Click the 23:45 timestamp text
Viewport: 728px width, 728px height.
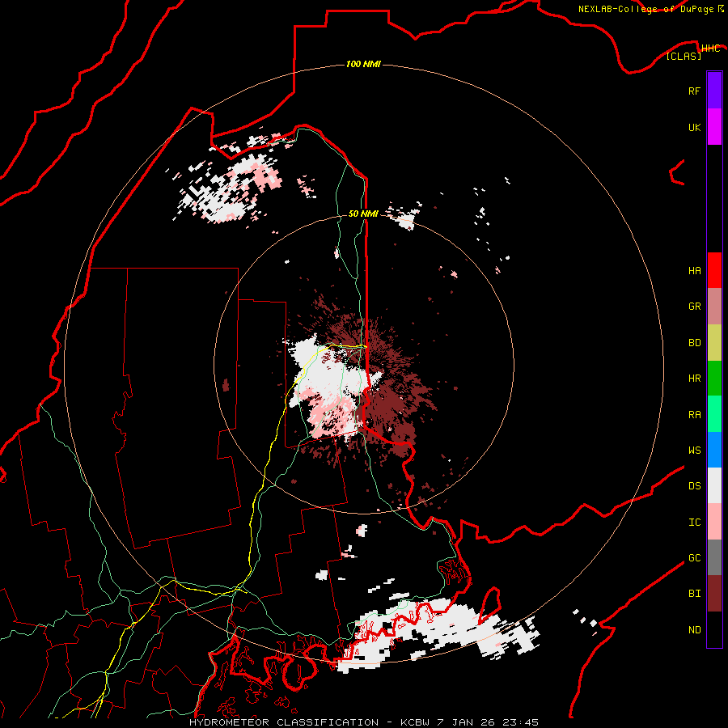523,722
